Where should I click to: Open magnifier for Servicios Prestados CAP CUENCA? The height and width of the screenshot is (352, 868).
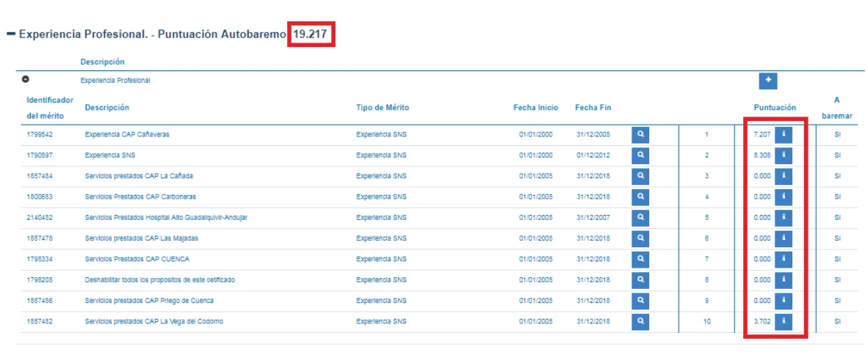[x=640, y=259]
